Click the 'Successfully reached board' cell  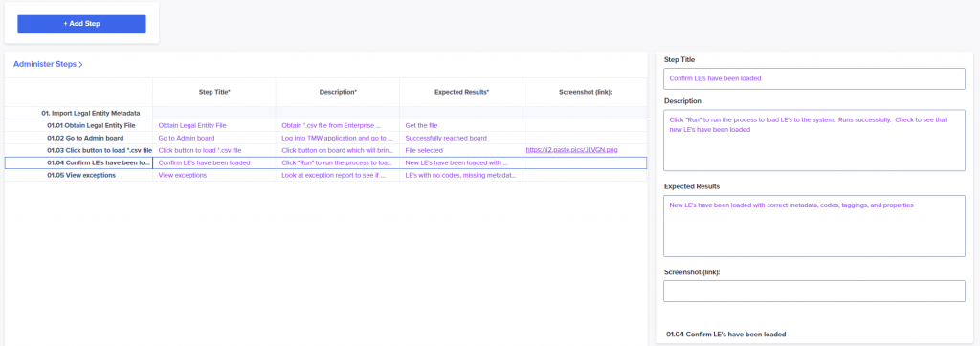click(461, 138)
